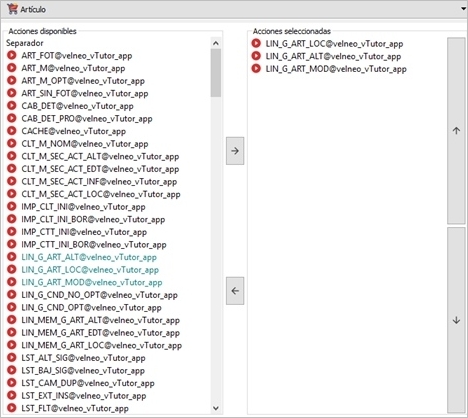Select CAB_DET_PRO@velneo_vTutor_app in available actions

coord(87,119)
